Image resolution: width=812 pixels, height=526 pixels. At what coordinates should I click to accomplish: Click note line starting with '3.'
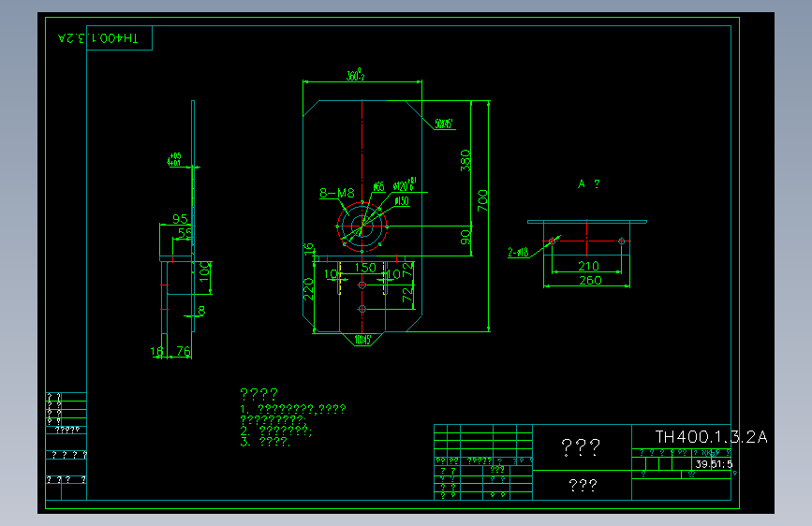coord(266,442)
